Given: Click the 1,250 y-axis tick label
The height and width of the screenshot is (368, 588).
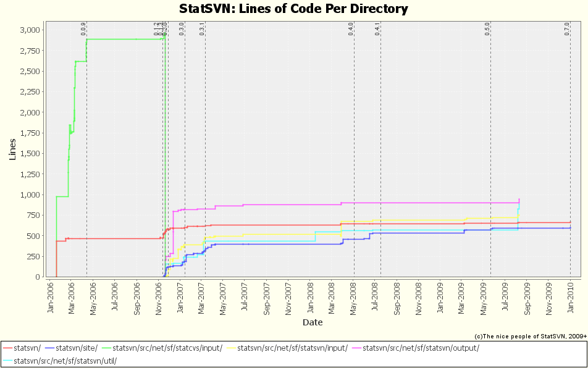Looking at the screenshot, I should pyautogui.click(x=30, y=174).
